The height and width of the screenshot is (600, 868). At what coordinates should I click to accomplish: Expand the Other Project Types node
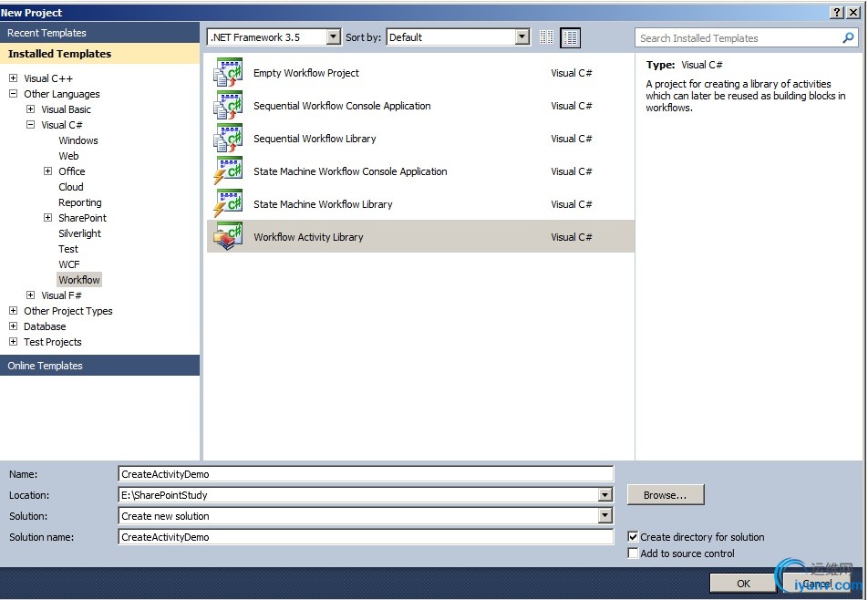[x=14, y=311]
